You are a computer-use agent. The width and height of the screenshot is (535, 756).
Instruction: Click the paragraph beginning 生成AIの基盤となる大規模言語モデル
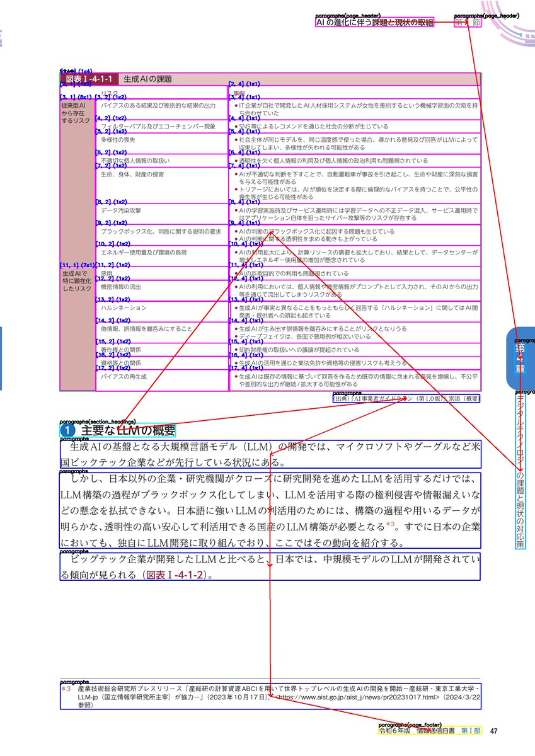pyautogui.click(x=271, y=454)
